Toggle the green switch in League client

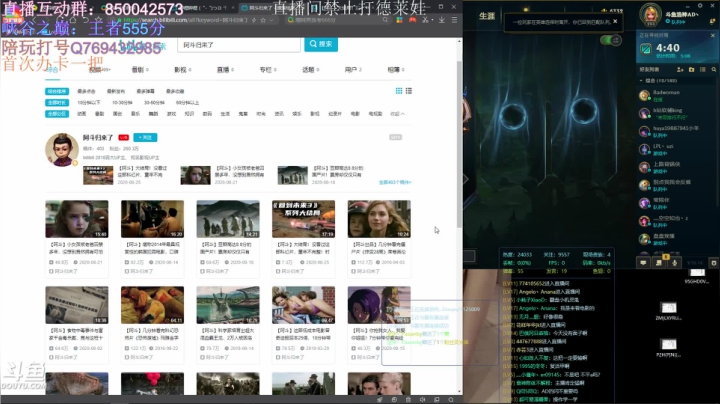point(611,40)
